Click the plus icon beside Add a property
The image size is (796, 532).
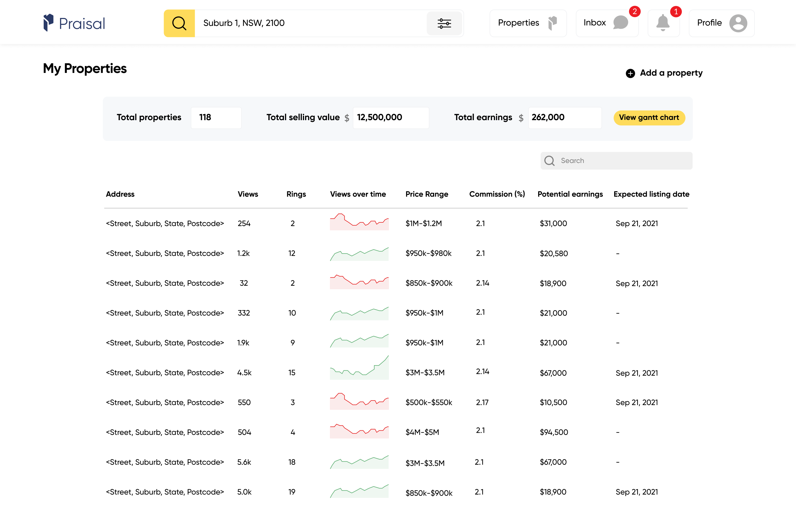point(630,73)
